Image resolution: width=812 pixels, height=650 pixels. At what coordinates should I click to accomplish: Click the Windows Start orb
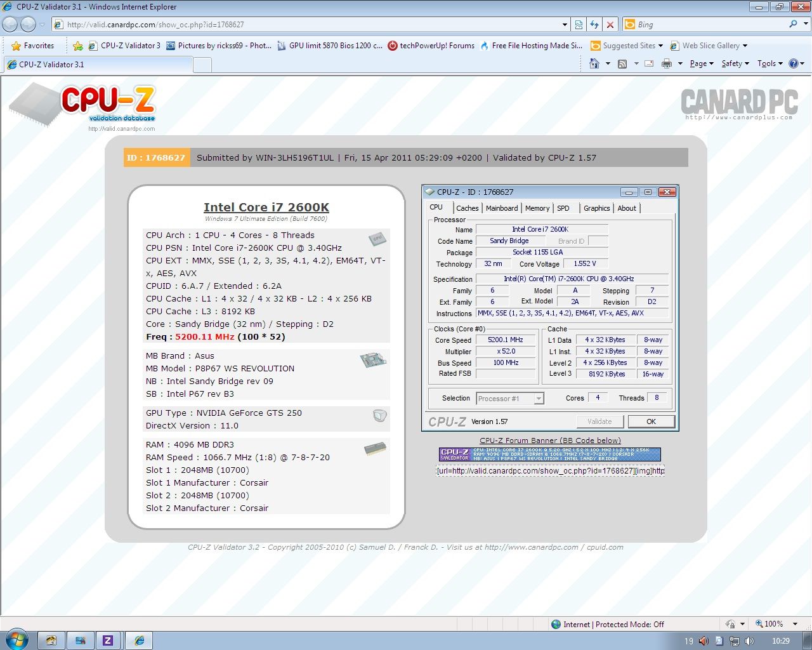(x=16, y=639)
